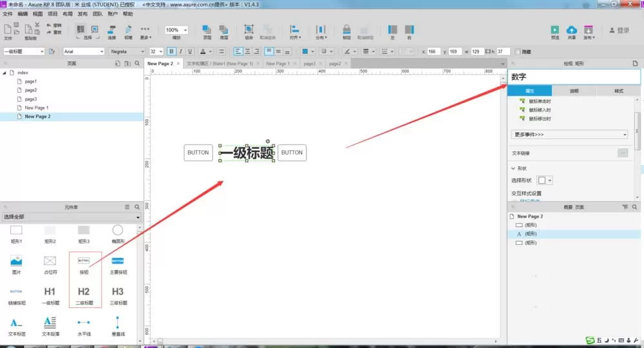Viewport: 644px width, 348px height.
Task: Click the widget name field showing 数字
Action: [574, 77]
